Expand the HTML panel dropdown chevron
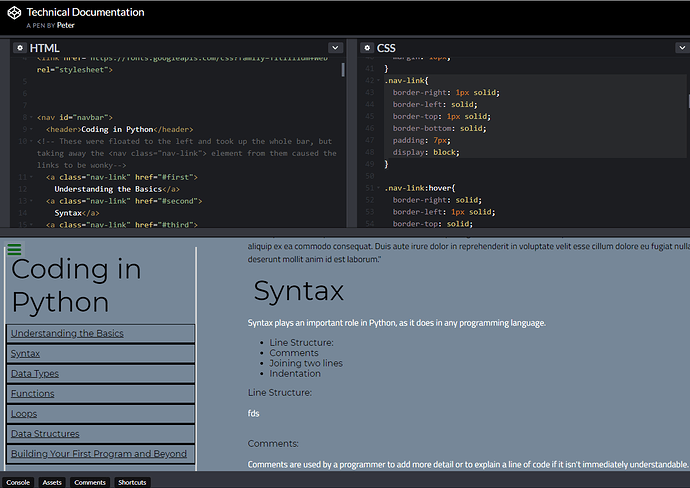Screen dimensions: 690x488 (335, 48)
